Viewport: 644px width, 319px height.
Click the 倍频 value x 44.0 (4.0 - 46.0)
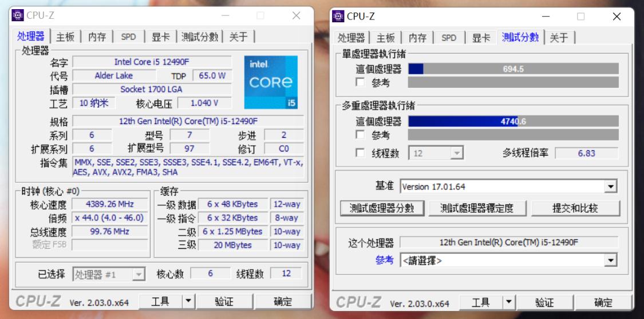tap(110, 218)
